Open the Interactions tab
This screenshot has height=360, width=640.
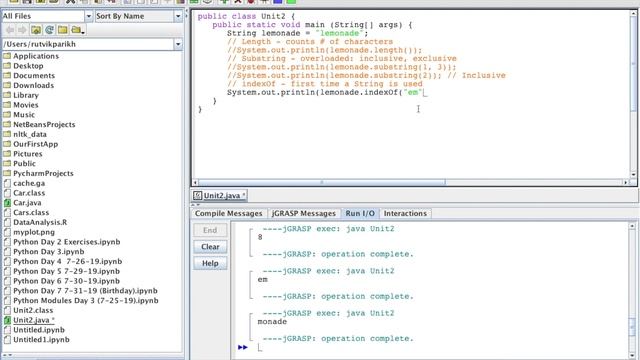click(405, 213)
